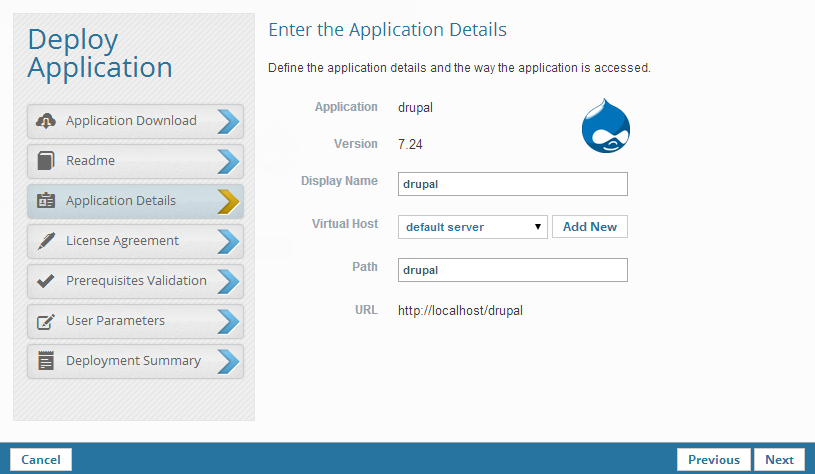Click the Readme book icon
The image size is (815, 474).
tap(45, 161)
